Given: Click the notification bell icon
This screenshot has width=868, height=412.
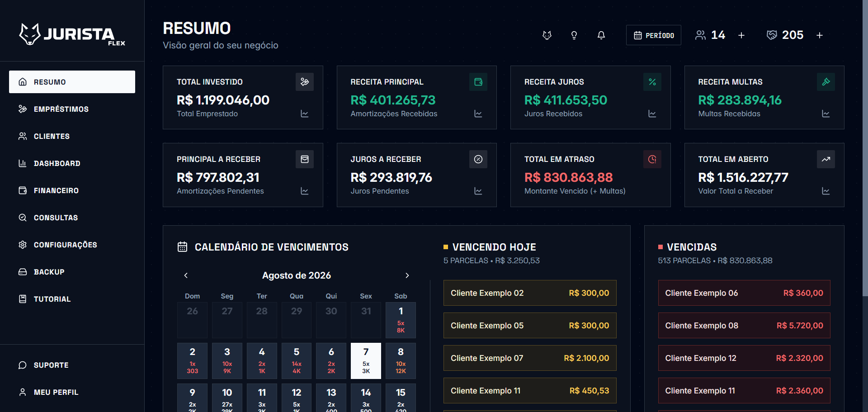Looking at the screenshot, I should click(601, 35).
